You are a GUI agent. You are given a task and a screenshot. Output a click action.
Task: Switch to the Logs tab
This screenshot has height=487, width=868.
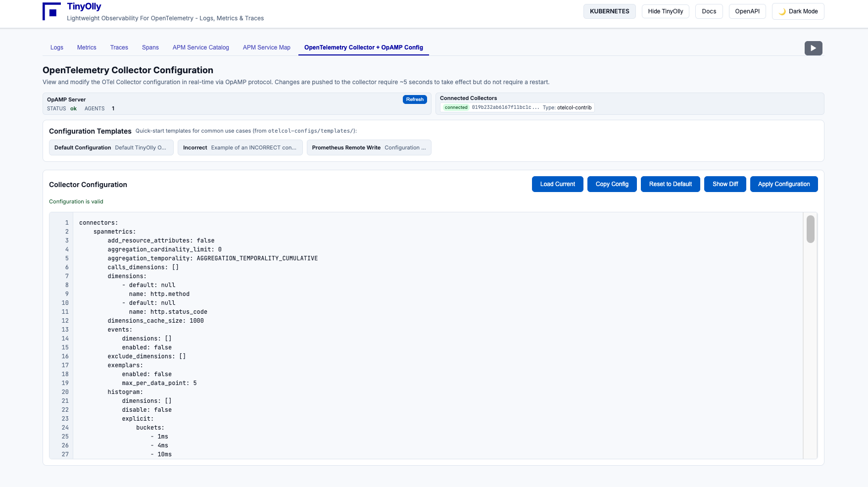click(57, 48)
